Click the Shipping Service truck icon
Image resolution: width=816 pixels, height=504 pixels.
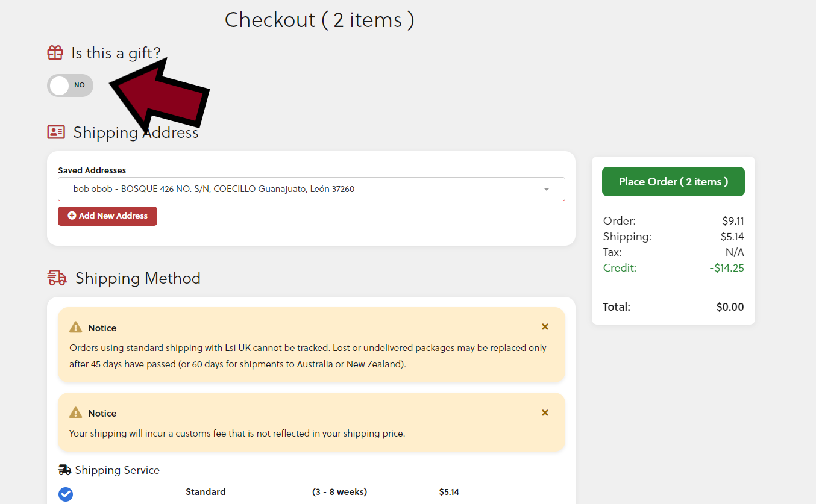pos(64,470)
